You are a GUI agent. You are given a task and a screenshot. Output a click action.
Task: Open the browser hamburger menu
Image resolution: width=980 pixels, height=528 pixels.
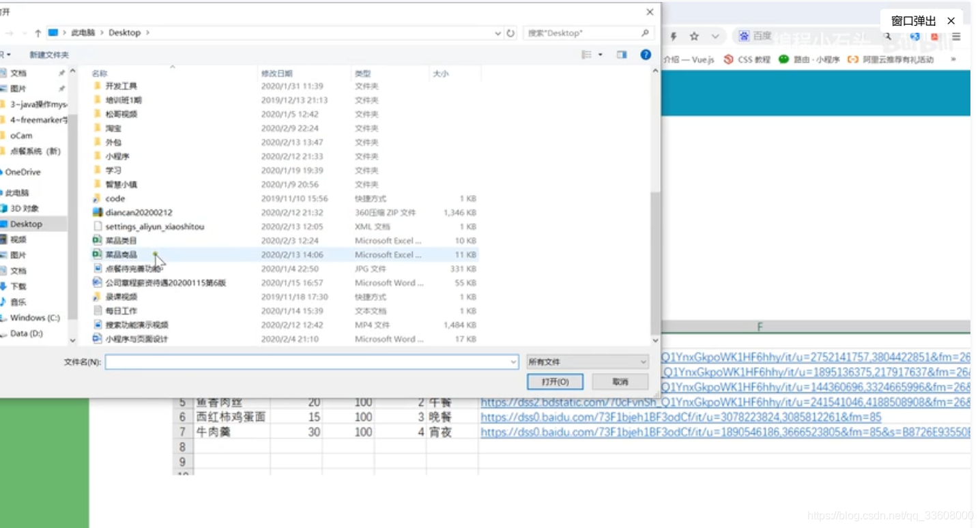(x=956, y=37)
